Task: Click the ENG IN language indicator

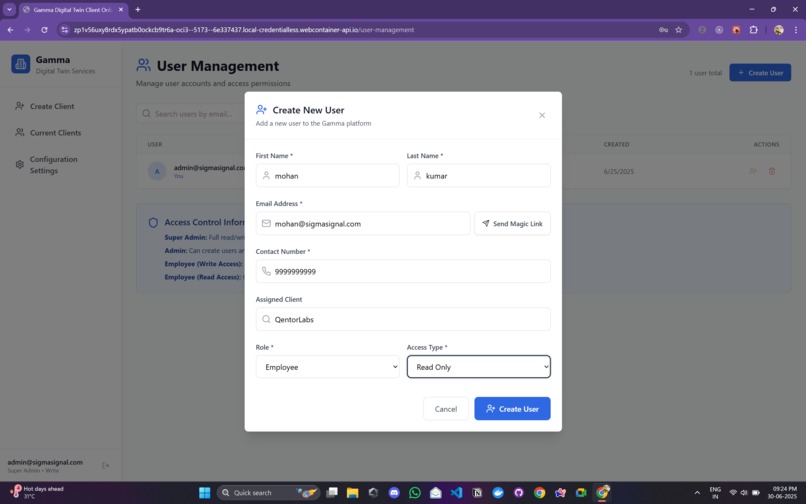Action: (715, 492)
